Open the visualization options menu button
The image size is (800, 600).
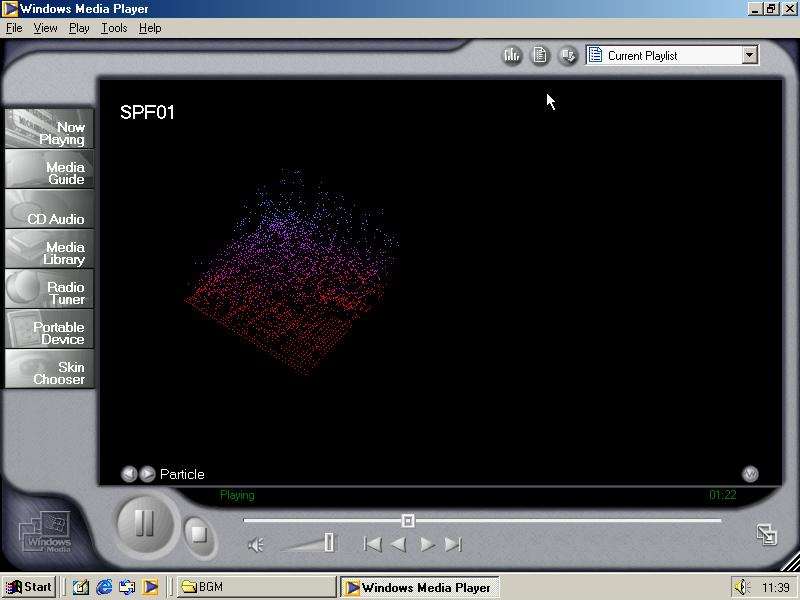pos(750,474)
